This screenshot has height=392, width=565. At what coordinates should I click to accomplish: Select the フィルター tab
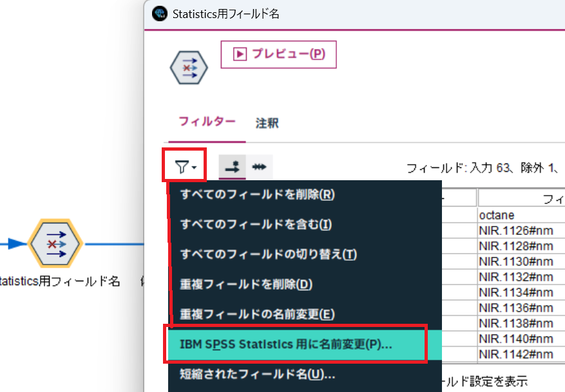(207, 122)
